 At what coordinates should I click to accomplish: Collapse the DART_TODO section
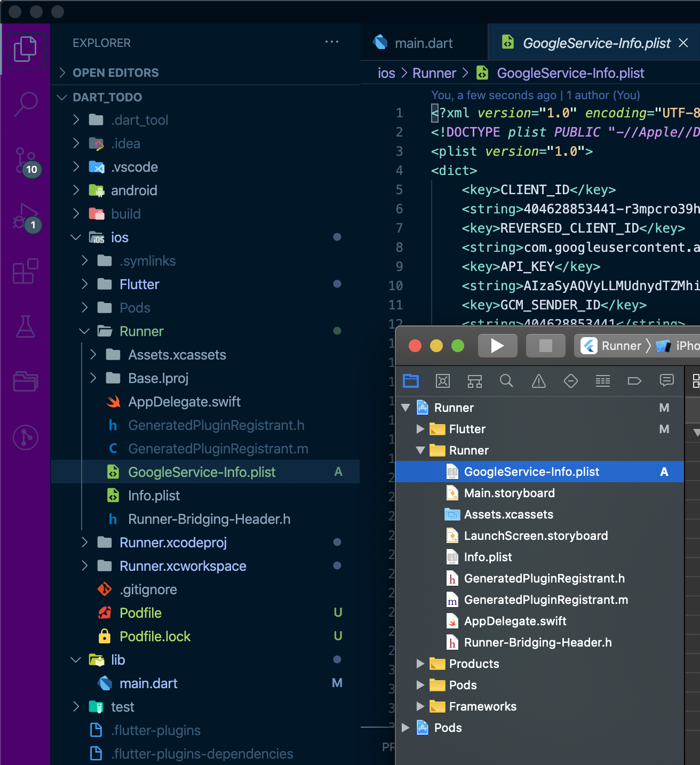click(x=205, y=97)
